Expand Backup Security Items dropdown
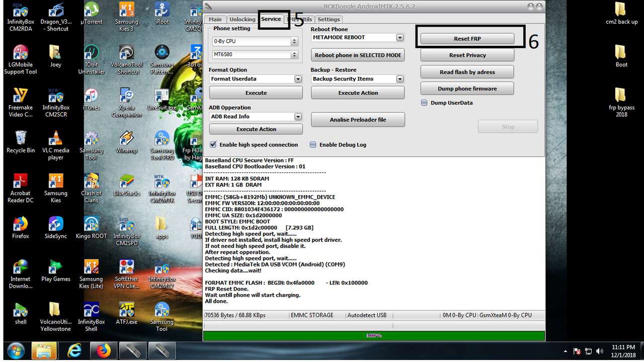Screen dimensions: 644x362 399,79
